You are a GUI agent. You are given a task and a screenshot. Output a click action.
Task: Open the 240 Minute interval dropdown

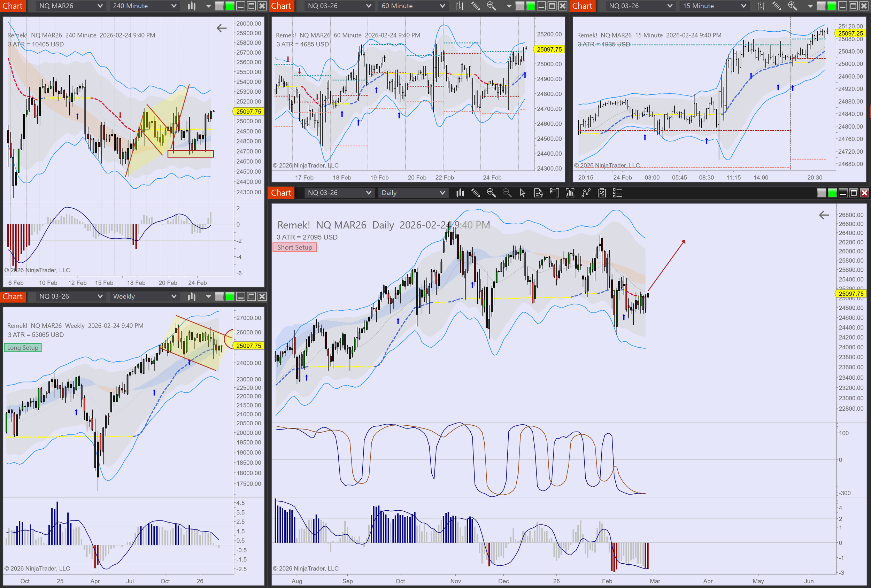(144, 6)
